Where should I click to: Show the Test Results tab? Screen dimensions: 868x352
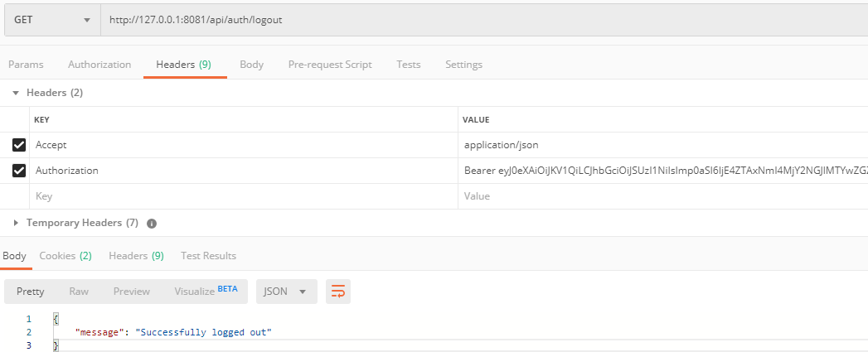[208, 256]
